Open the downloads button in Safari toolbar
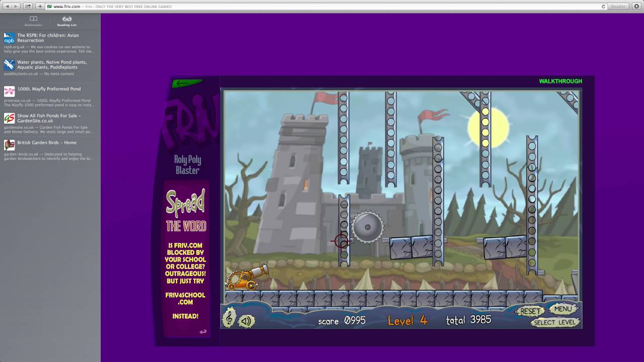The height and width of the screenshot is (362, 644). click(x=636, y=7)
